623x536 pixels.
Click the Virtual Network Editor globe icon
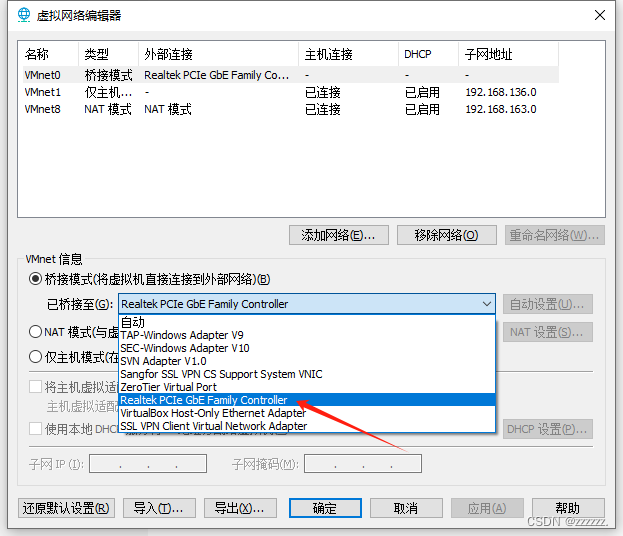(x=24, y=15)
